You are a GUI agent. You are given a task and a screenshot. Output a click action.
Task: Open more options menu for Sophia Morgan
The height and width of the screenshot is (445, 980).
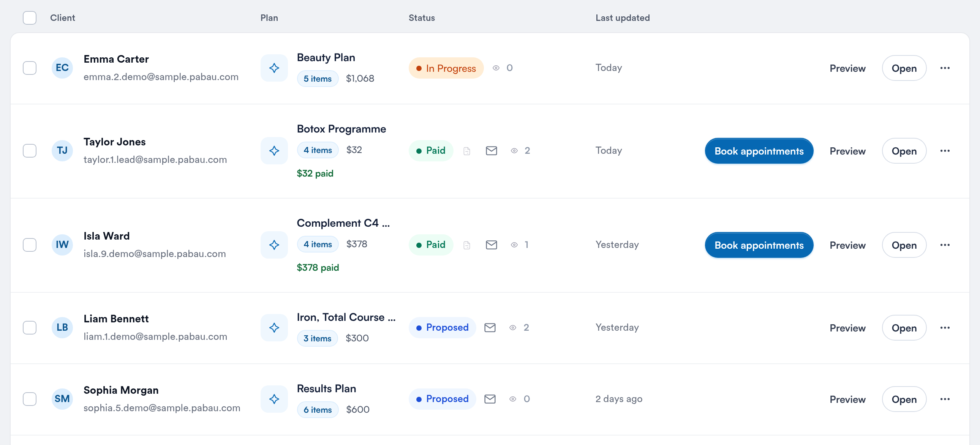945,399
